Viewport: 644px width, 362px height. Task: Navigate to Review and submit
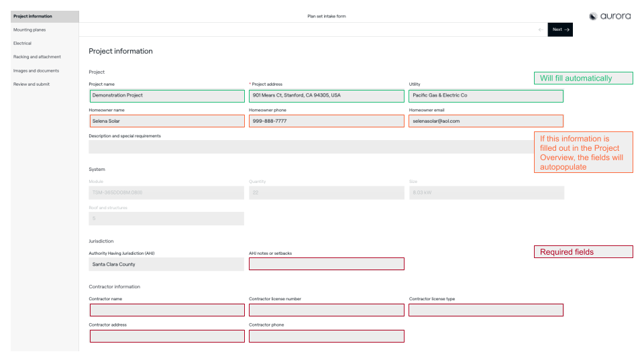(x=31, y=84)
